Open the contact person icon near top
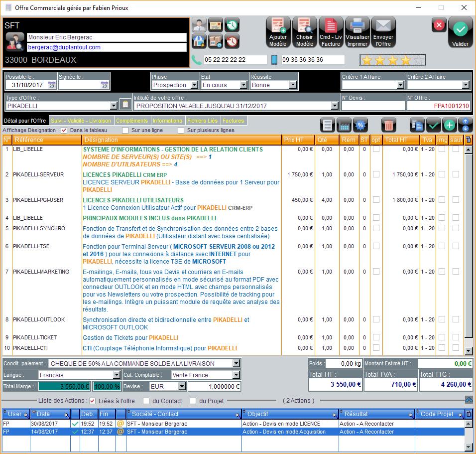 [199, 25]
